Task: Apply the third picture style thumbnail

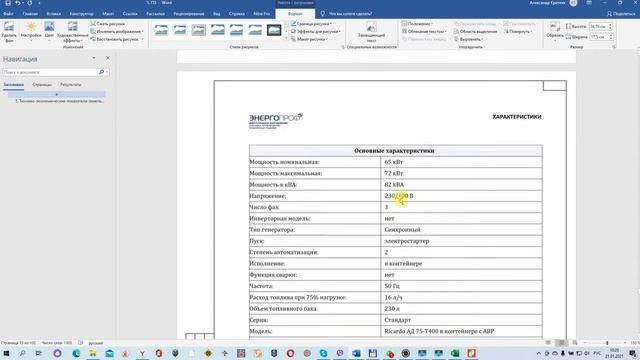Action: 199,30
